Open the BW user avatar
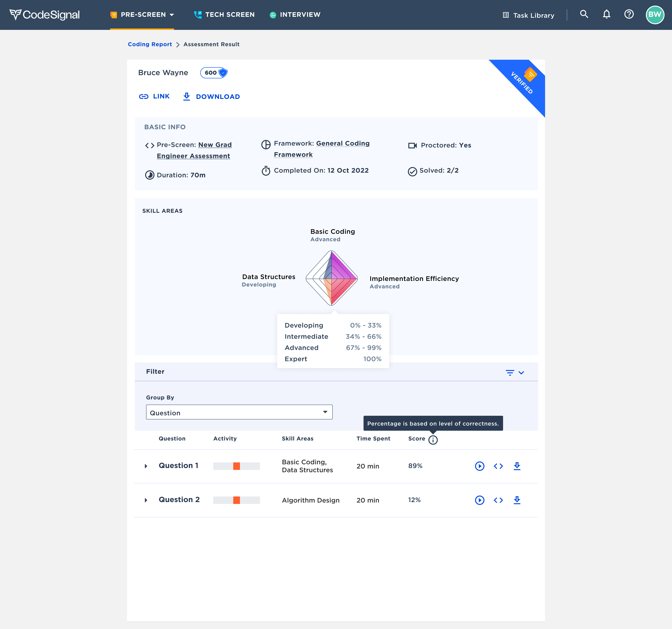 (655, 15)
